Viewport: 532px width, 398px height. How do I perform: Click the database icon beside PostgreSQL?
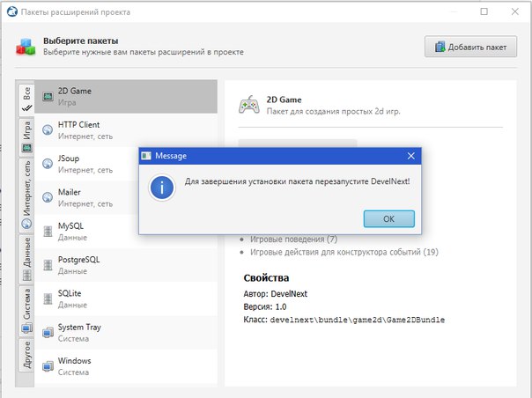[48, 265]
